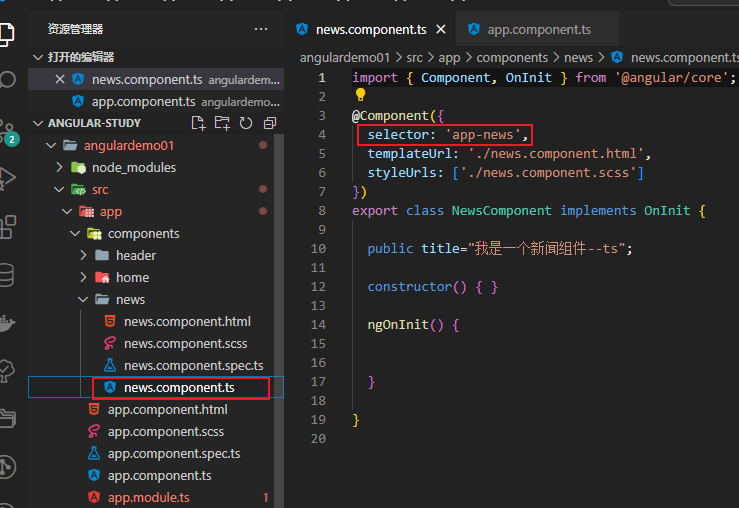Open app.module.ts file
739x508 pixels.
(148, 498)
